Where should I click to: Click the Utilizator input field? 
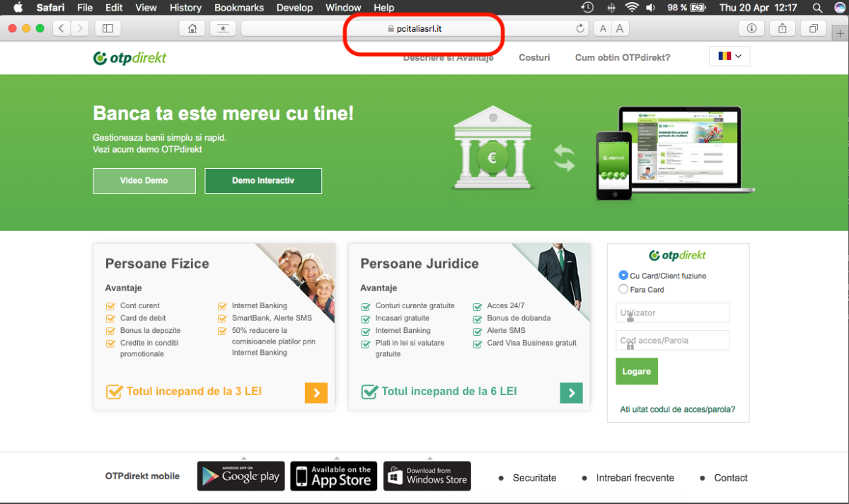click(672, 312)
